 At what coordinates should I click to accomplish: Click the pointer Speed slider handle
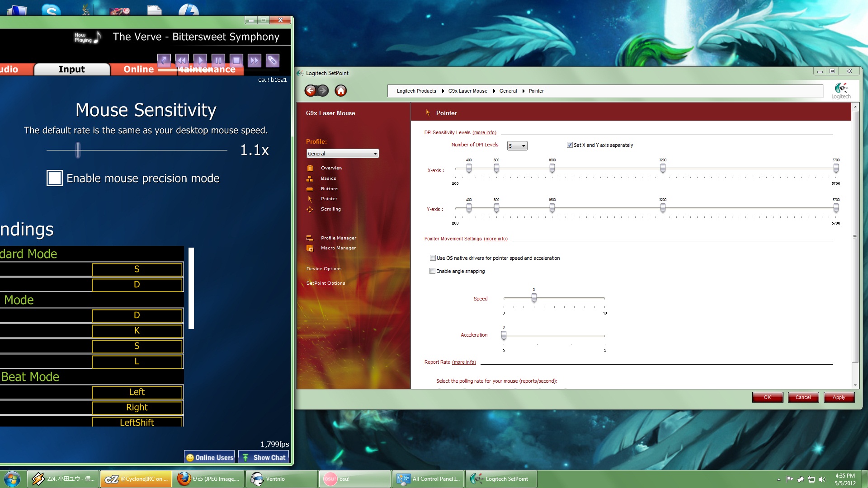click(x=534, y=298)
